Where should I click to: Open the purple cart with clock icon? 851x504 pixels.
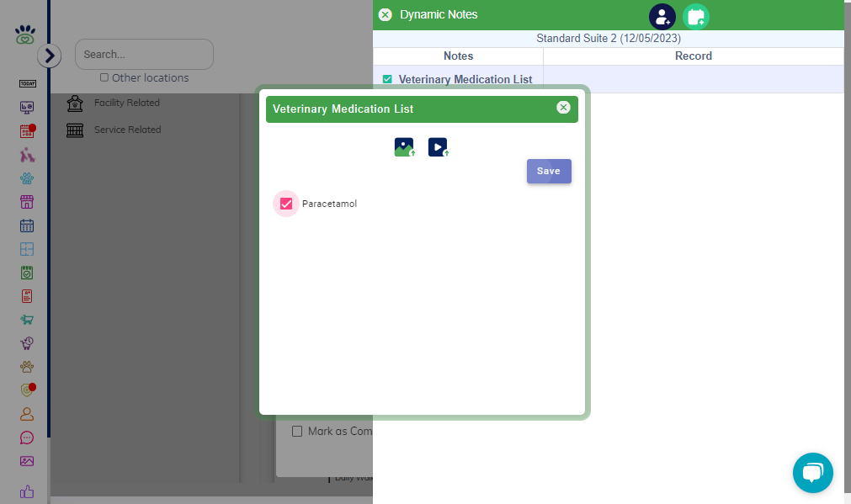(27, 343)
